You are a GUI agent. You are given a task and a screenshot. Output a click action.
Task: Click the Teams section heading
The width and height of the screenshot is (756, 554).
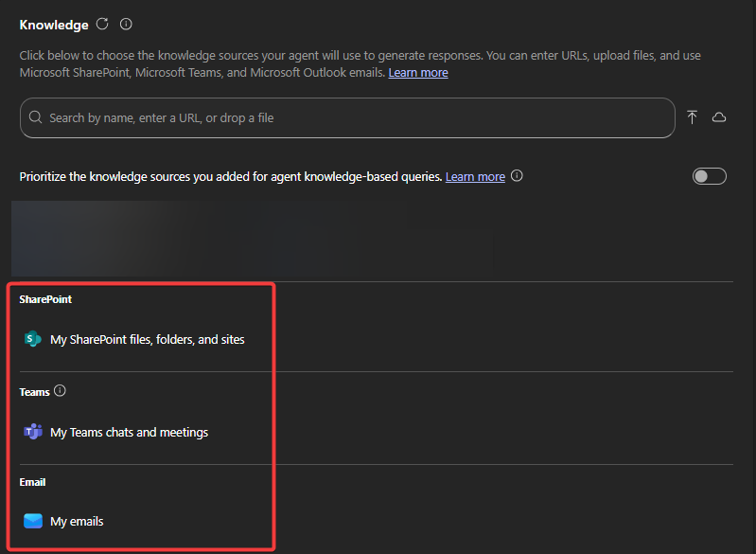(x=34, y=392)
